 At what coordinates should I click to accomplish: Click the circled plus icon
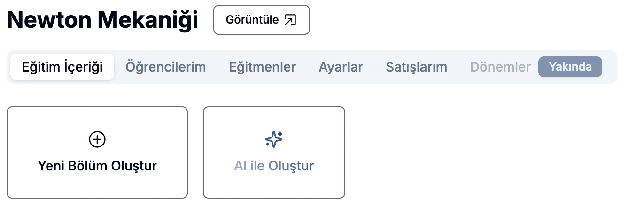[x=97, y=139]
